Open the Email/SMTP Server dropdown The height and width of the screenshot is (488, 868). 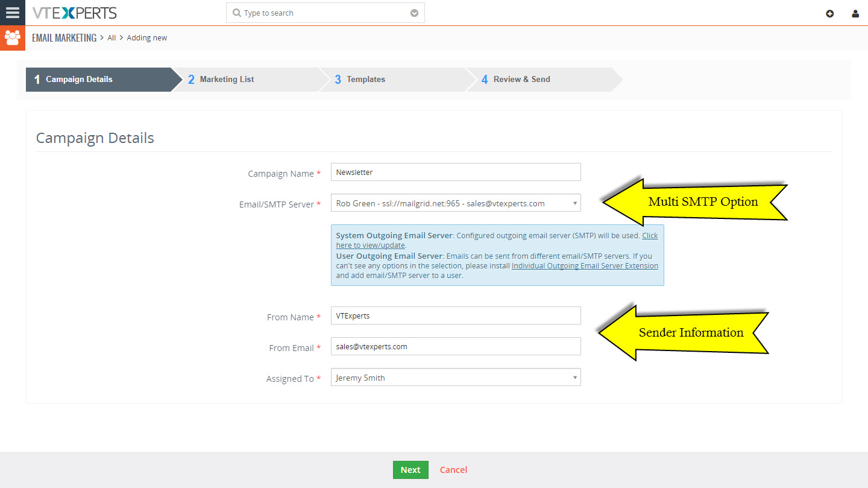click(456, 203)
